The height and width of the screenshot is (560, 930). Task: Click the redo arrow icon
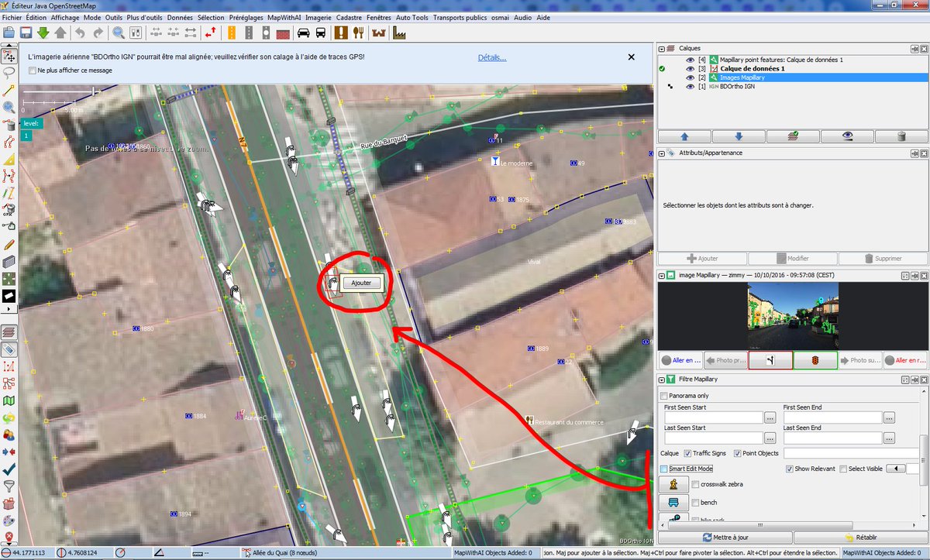point(98,33)
